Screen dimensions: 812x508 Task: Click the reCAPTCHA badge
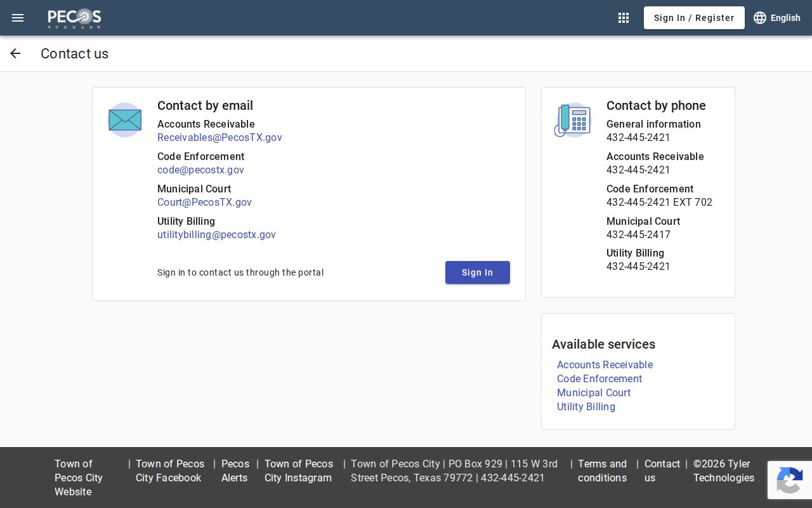[790, 480]
